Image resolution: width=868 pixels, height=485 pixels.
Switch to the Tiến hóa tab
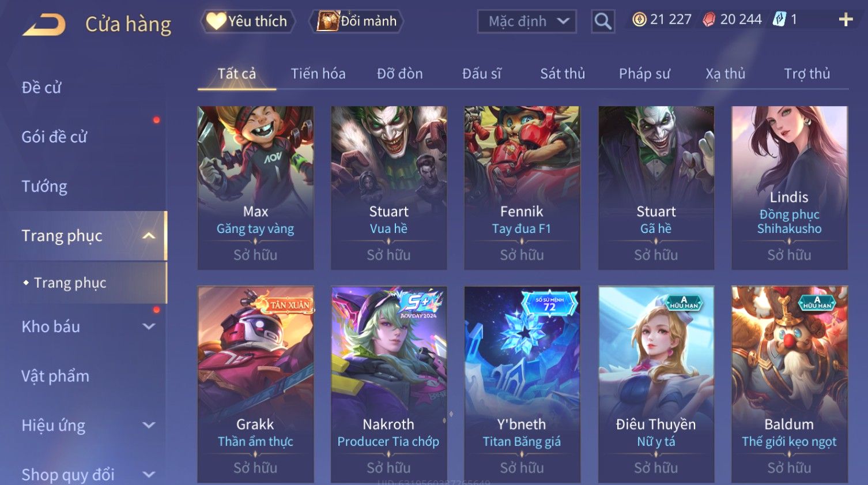click(318, 74)
